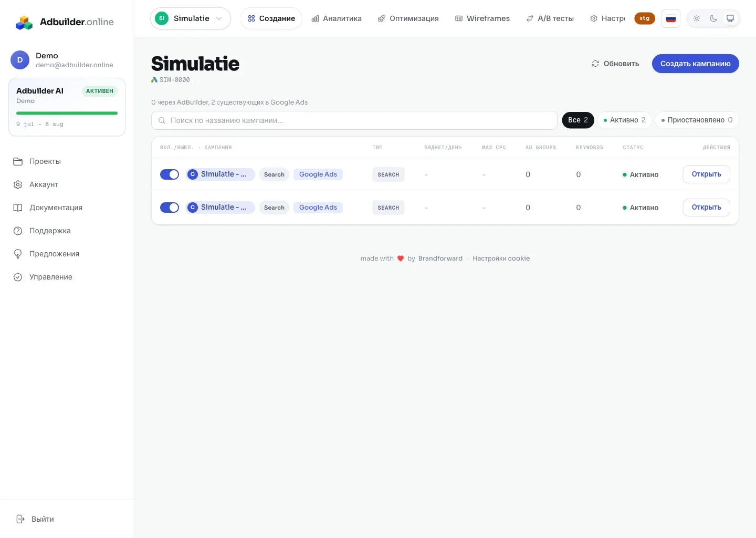Click the Создать кампанию button
Viewport: 756px width, 538px height.
696,64
